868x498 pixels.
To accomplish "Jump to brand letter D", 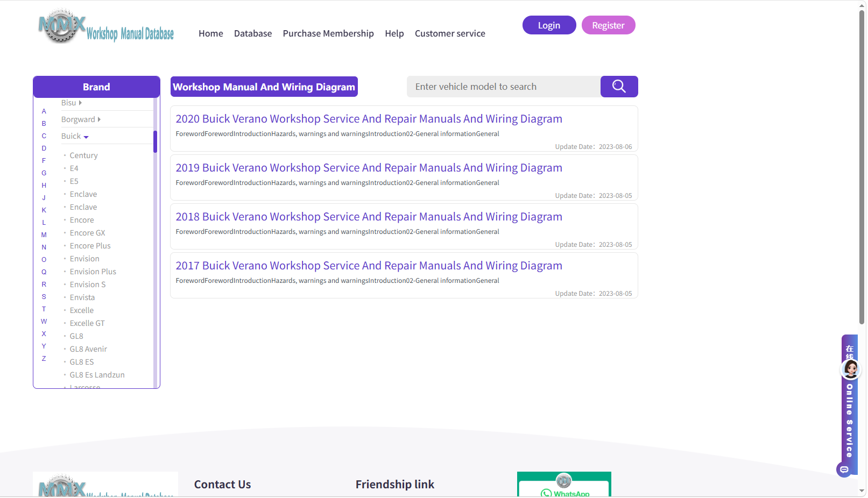I will point(44,148).
